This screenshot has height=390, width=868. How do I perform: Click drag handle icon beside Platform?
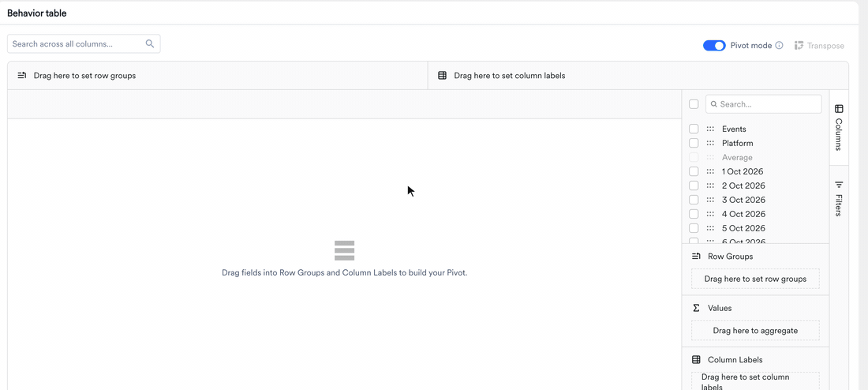tap(710, 143)
